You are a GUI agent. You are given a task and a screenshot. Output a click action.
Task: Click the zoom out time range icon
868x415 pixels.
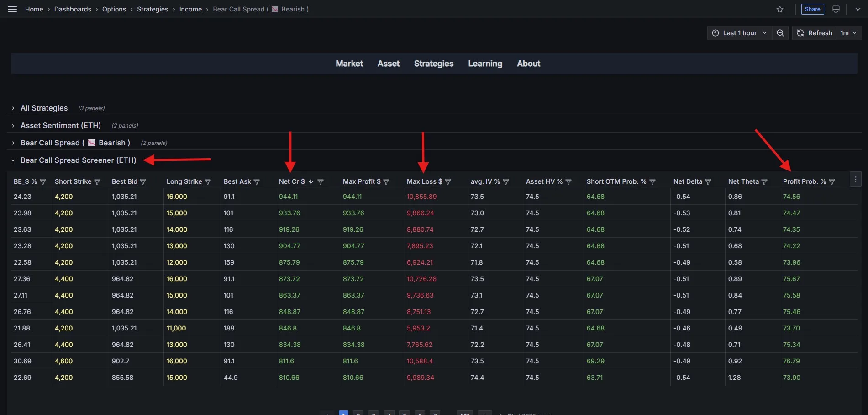point(780,33)
